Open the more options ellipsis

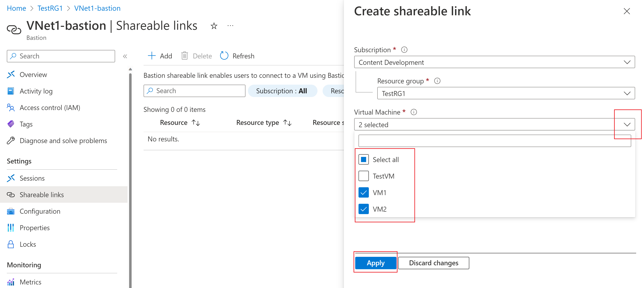tap(230, 26)
